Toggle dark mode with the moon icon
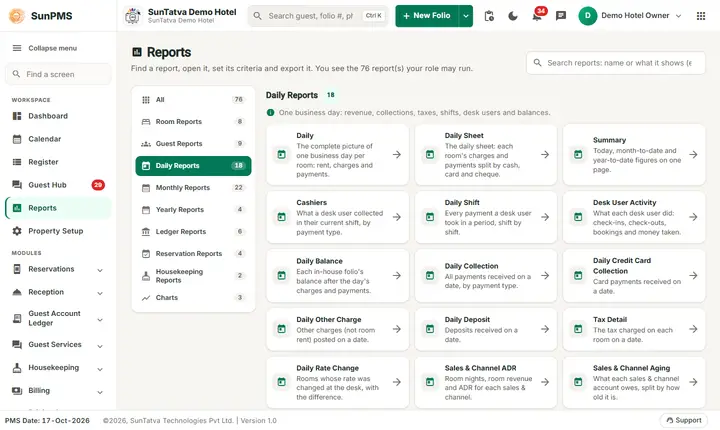The width and height of the screenshot is (720, 430). pos(513,16)
